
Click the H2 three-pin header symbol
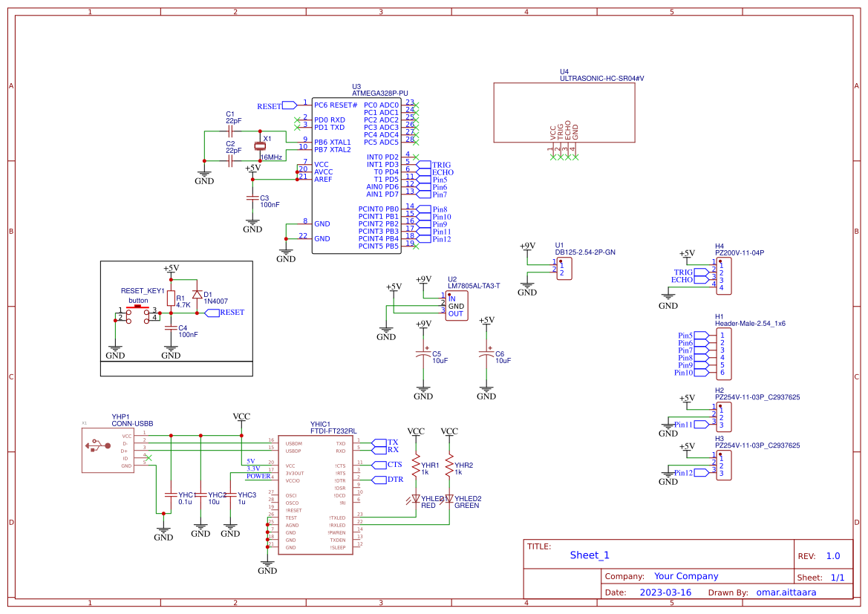point(723,417)
